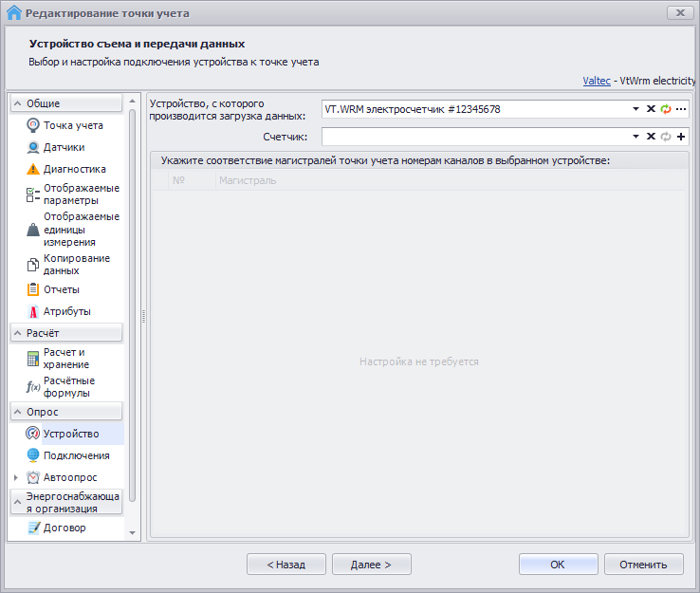
Task: Expand the Автоопрос tree node
Action: click(16, 477)
